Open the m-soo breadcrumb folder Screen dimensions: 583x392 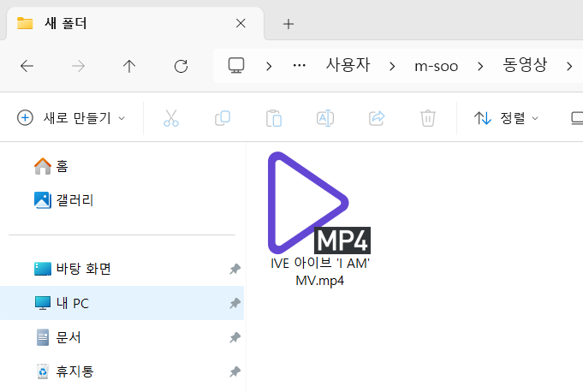[x=436, y=66]
